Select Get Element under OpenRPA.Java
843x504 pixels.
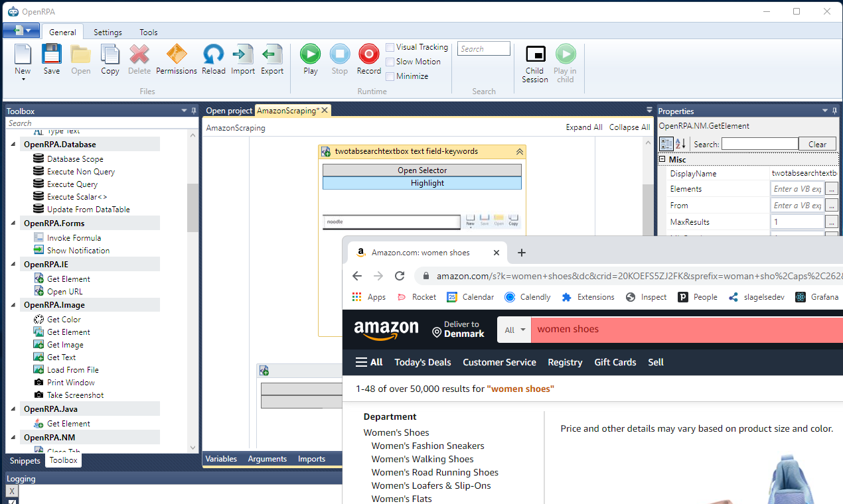(x=68, y=424)
